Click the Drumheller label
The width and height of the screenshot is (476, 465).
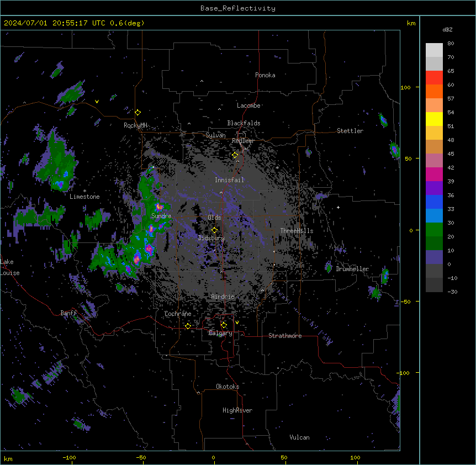(x=352, y=269)
